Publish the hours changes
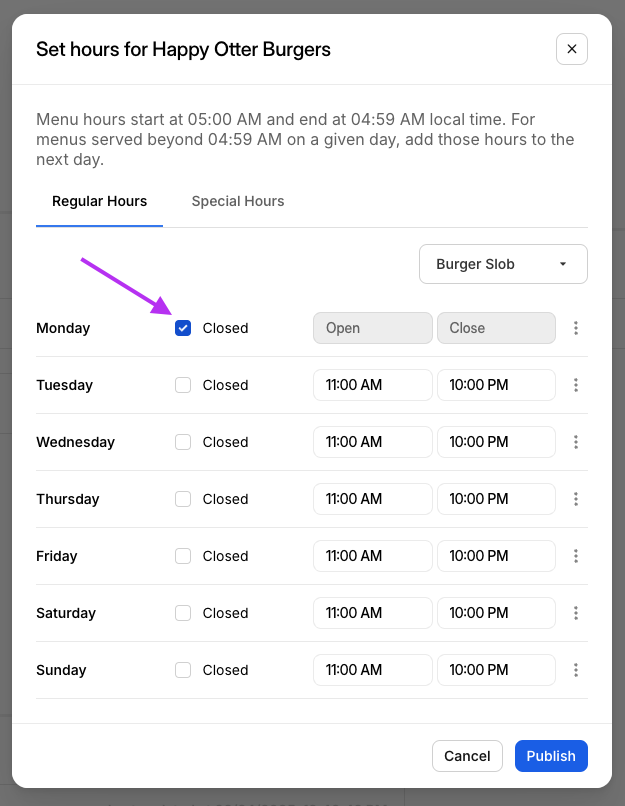This screenshot has height=806, width=625. tap(551, 756)
